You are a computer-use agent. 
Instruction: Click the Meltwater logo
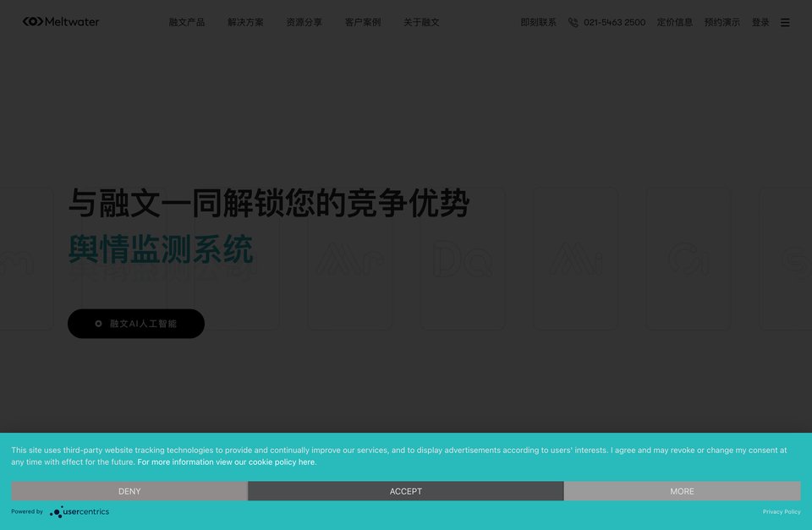click(61, 22)
